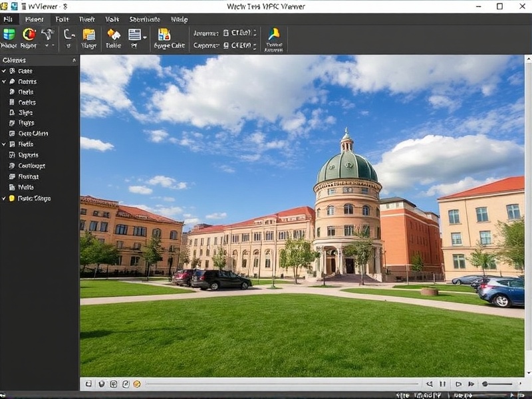Click the yellow app icon in the title bar
The height and width of the screenshot is (399, 532).
3,6
